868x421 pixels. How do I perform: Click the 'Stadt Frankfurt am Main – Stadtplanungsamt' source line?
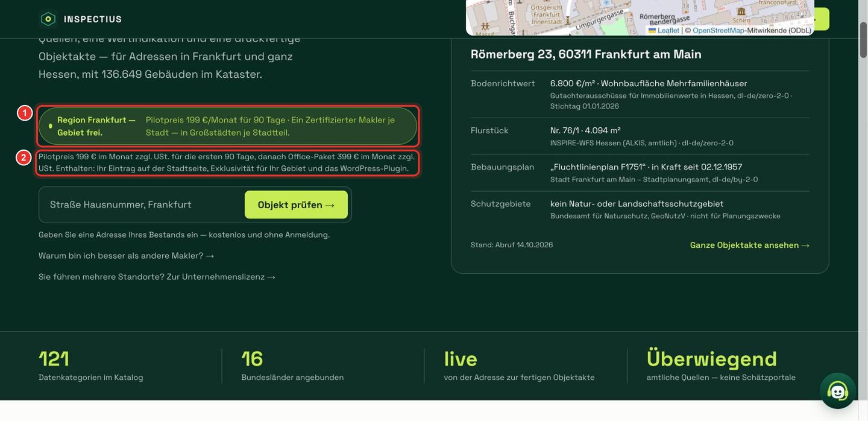pos(629,180)
